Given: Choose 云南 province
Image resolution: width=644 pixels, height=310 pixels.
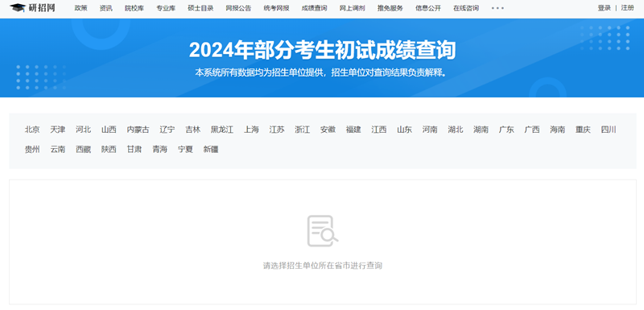Looking at the screenshot, I should tap(58, 150).
